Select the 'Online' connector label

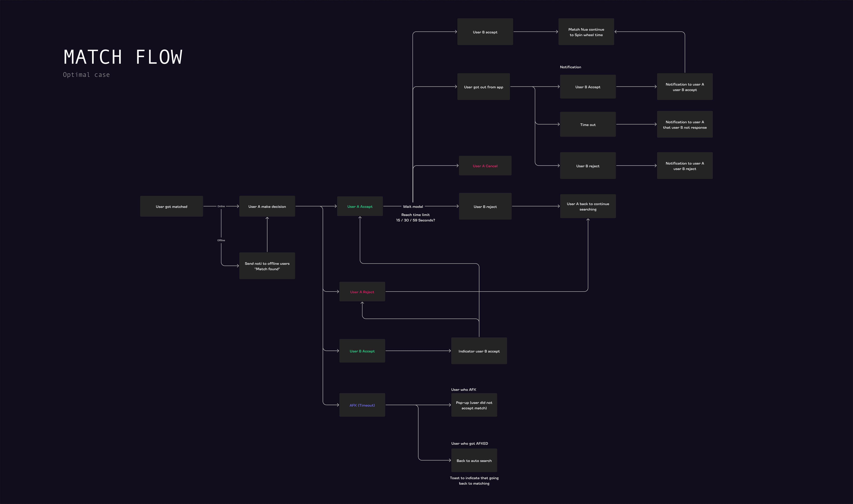tap(221, 206)
